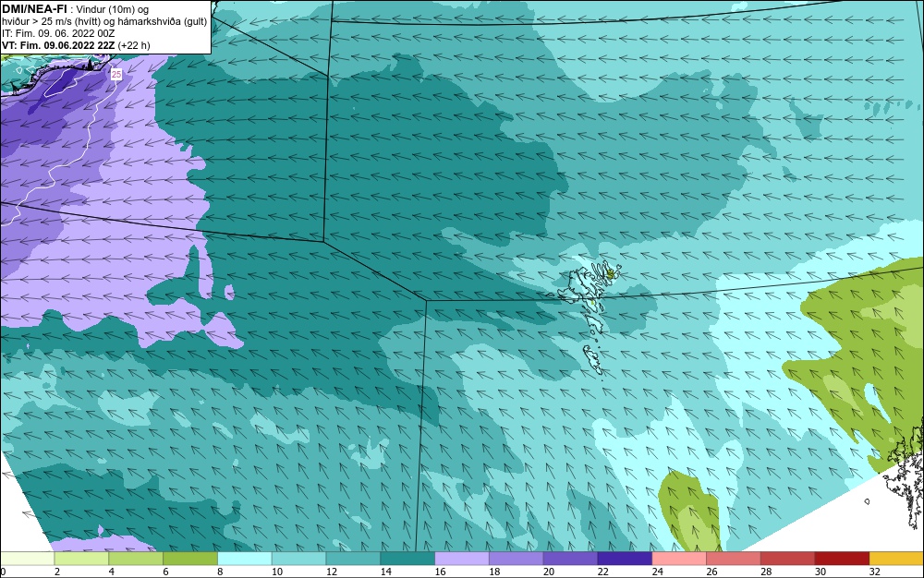
Task: Select the legend scale label "32"
Action: click(x=874, y=572)
